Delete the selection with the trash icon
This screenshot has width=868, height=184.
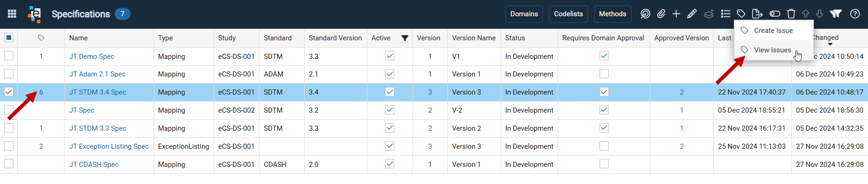[x=791, y=14]
